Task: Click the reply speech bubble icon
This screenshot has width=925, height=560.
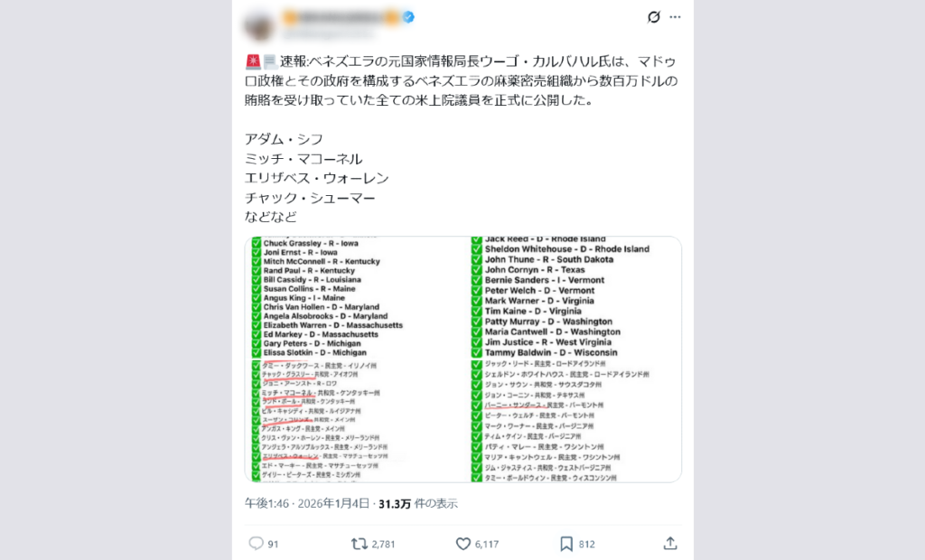Action: pos(256,544)
